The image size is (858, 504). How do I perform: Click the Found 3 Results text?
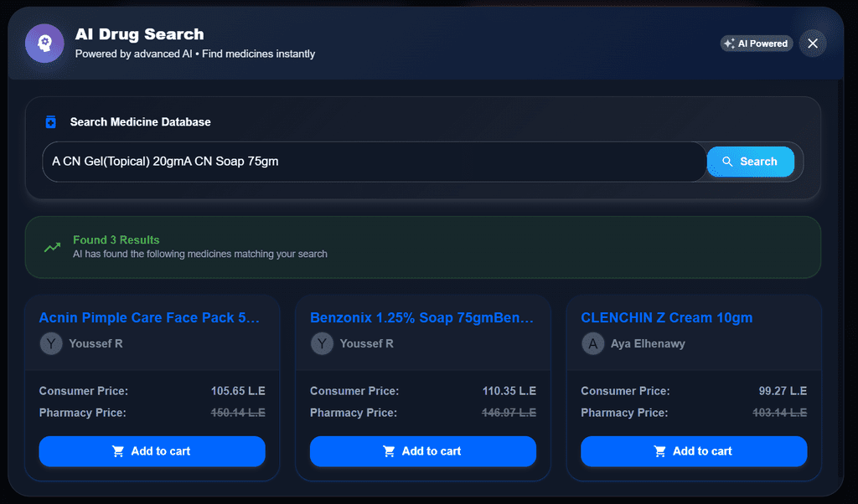[116, 240]
